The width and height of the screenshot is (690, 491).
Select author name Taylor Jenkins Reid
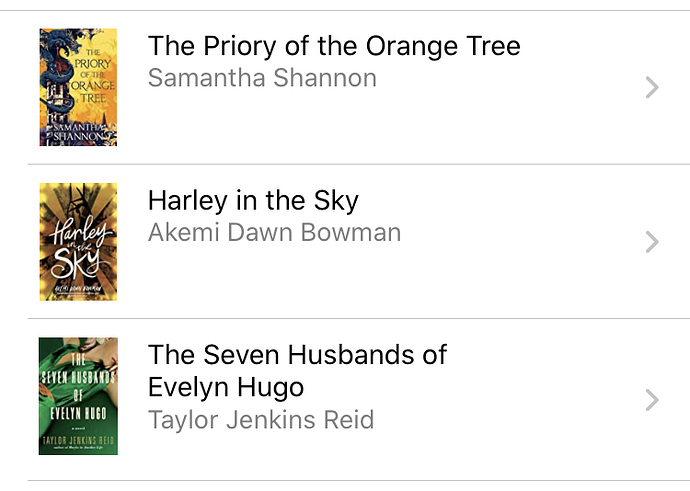261,419
